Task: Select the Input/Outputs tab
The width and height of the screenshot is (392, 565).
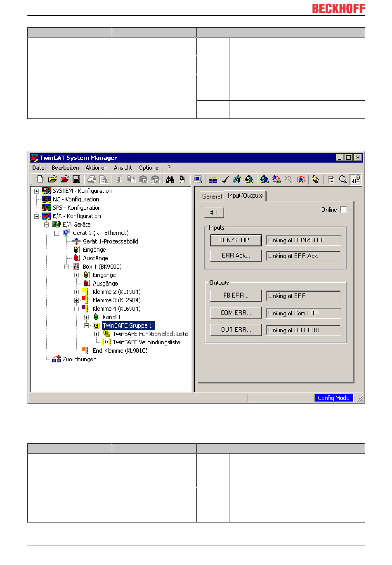Action: [x=245, y=196]
